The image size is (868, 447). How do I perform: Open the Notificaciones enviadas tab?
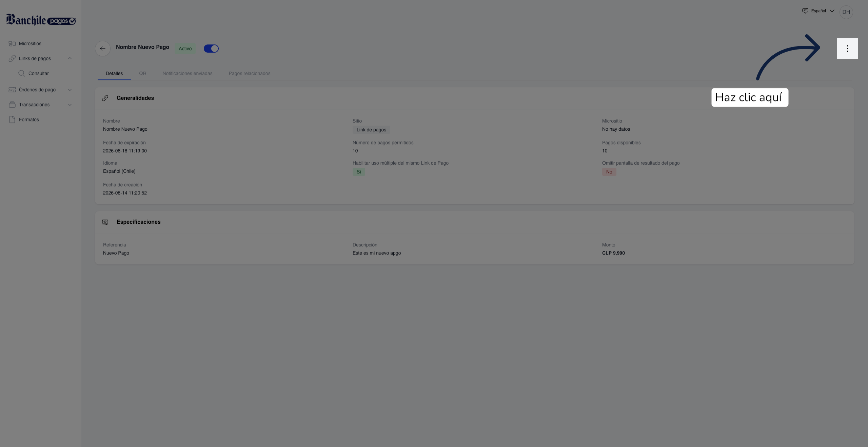tap(188, 73)
